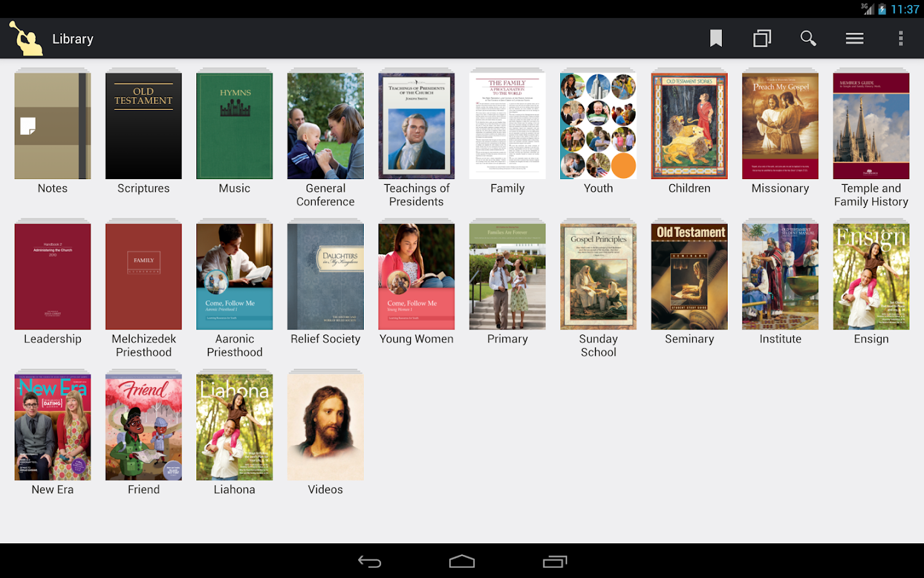The height and width of the screenshot is (578, 924).
Task: Tap the Gospel Library app logo
Action: [x=26, y=39]
